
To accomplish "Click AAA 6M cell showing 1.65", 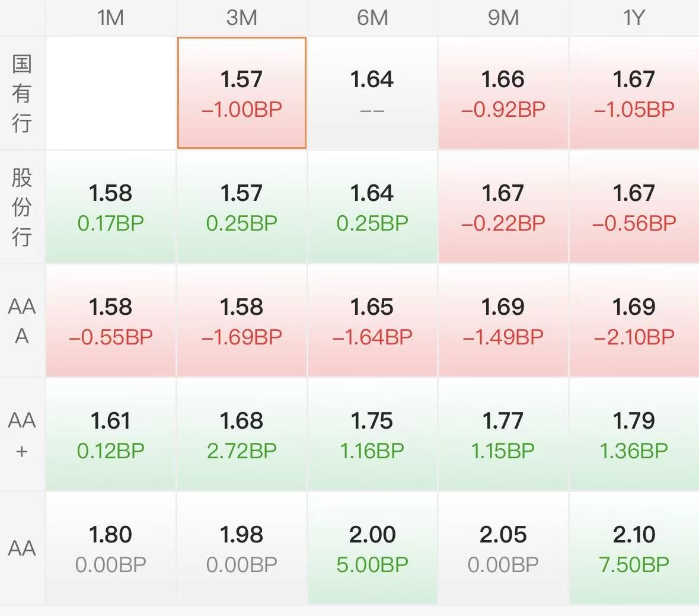I will point(372,321).
